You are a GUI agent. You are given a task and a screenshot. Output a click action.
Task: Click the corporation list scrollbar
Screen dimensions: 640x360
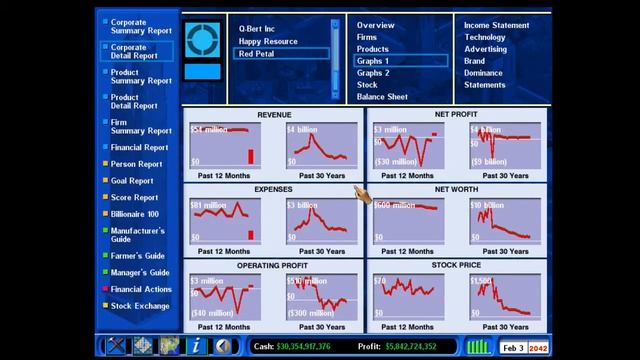(335, 60)
